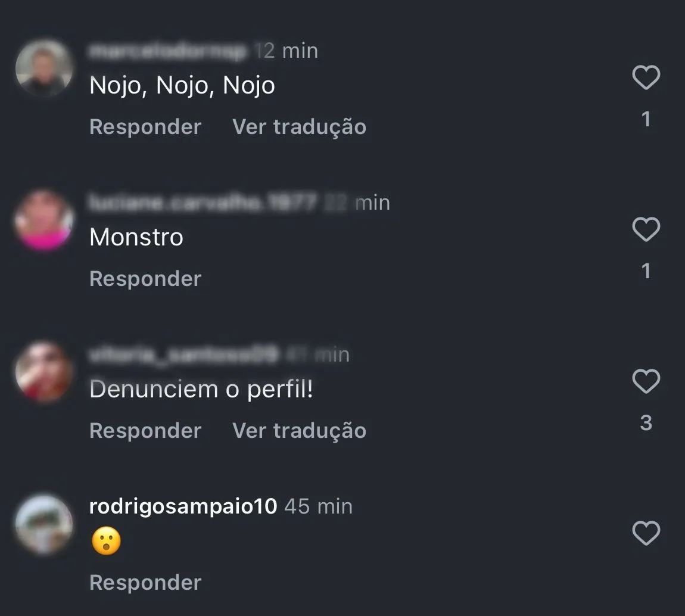Click Ver tradução under "Denunciem o perfil!"
The image size is (685, 616).
pos(299,431)
